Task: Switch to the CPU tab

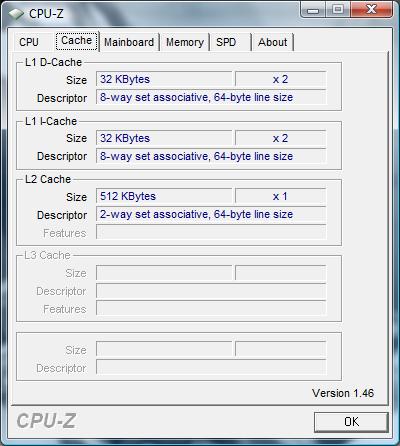Action: coord(29,42)
